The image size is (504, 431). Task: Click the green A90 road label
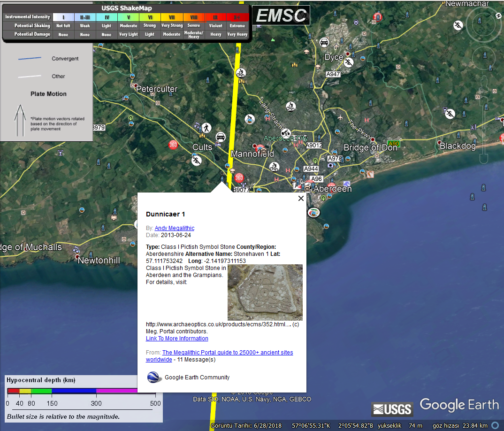coord(393,144)
